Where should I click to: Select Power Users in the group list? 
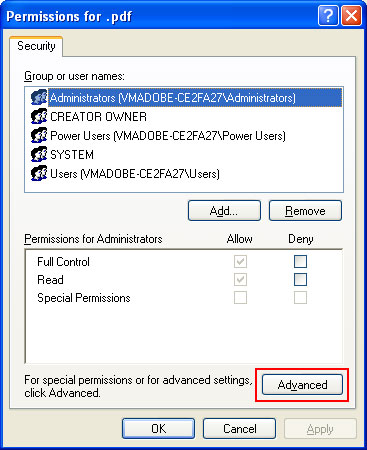tap(168, 136)
